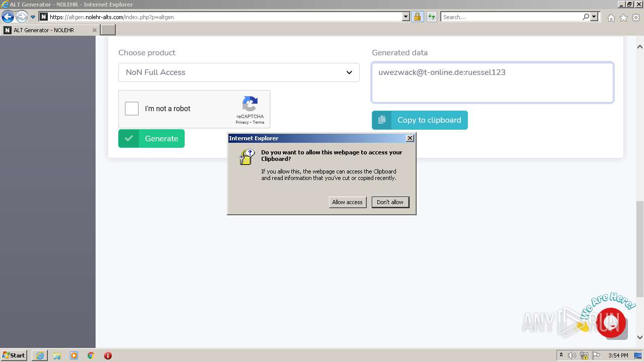
Task: Click the network tray icon
Action: click(584, 355)
